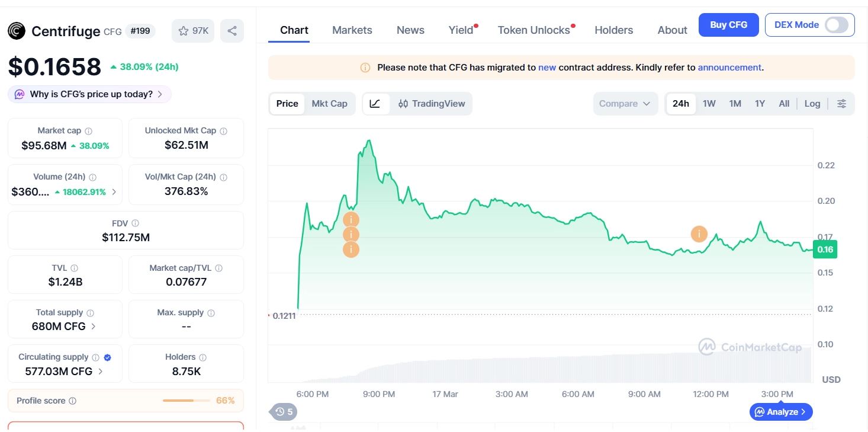This screenshot has height=432, width=868.
Task: Toggle DEX Mode switch
Action: coord(836,25)
